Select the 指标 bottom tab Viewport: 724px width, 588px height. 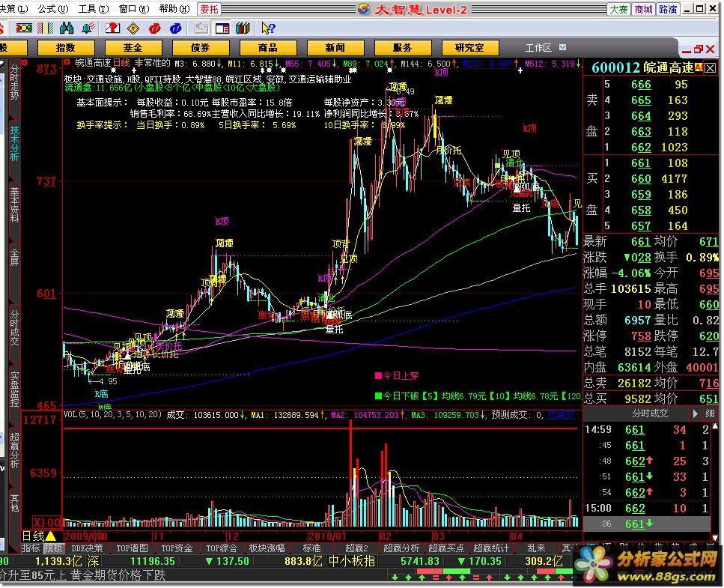click(31, 548)
